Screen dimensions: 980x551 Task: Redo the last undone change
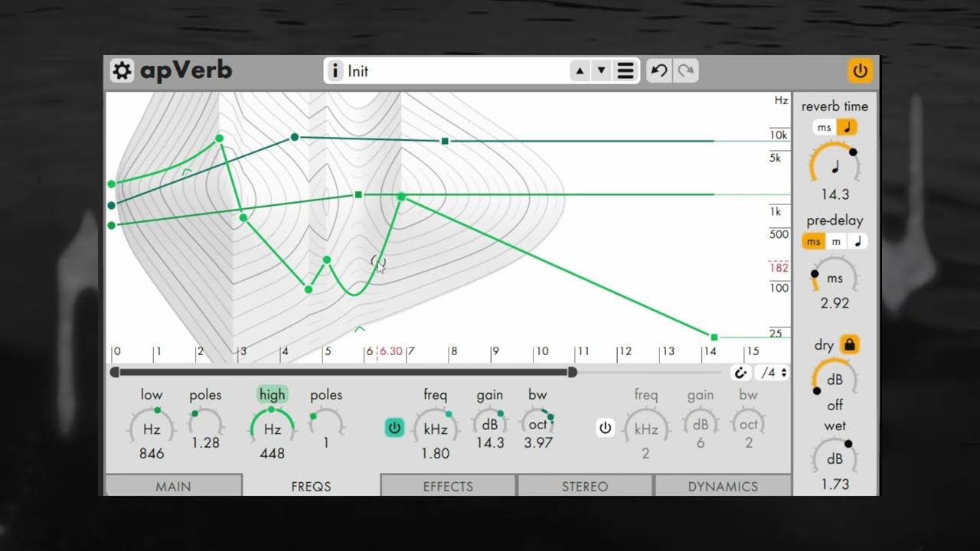point(686,71)
